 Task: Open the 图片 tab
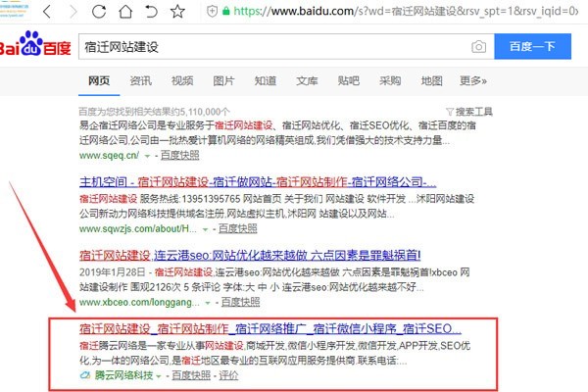[x=223, y=81]
